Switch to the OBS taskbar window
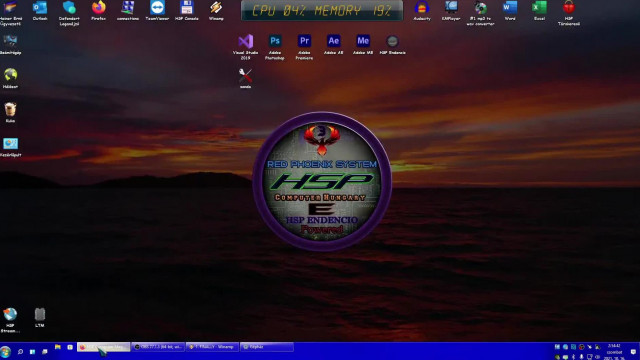 point(158,347)
